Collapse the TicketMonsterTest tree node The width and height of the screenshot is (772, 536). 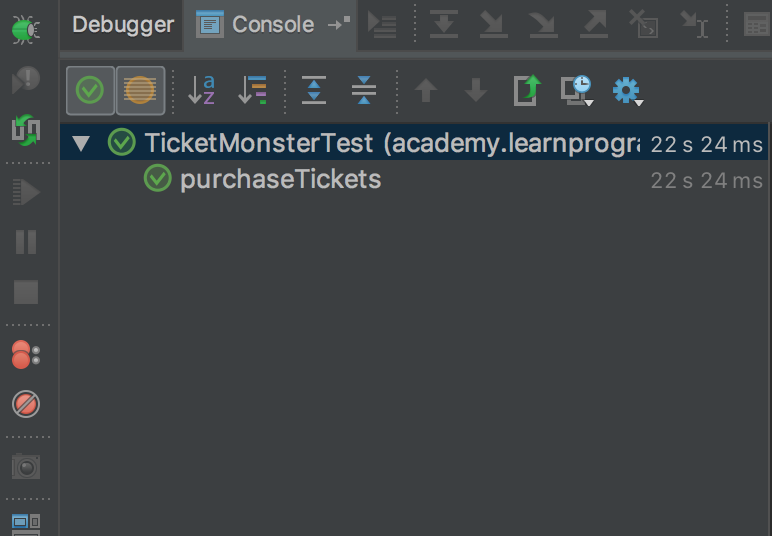[81, 143]
